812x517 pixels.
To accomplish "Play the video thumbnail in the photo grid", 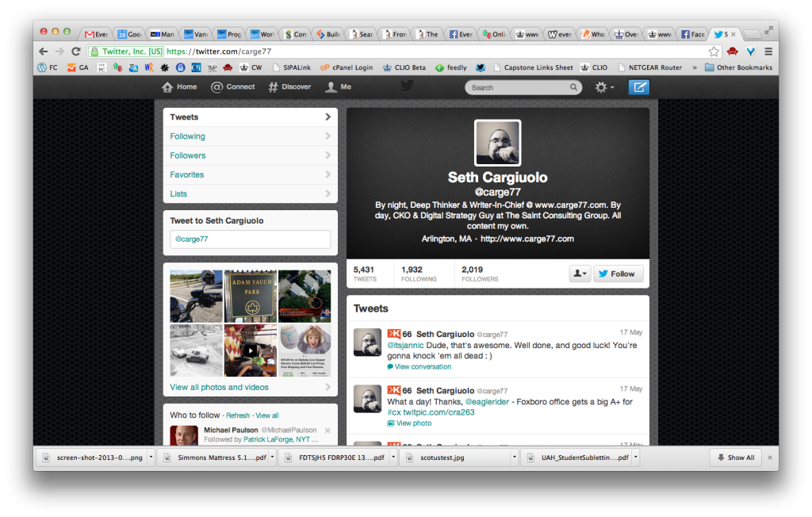I will point(251,350).
